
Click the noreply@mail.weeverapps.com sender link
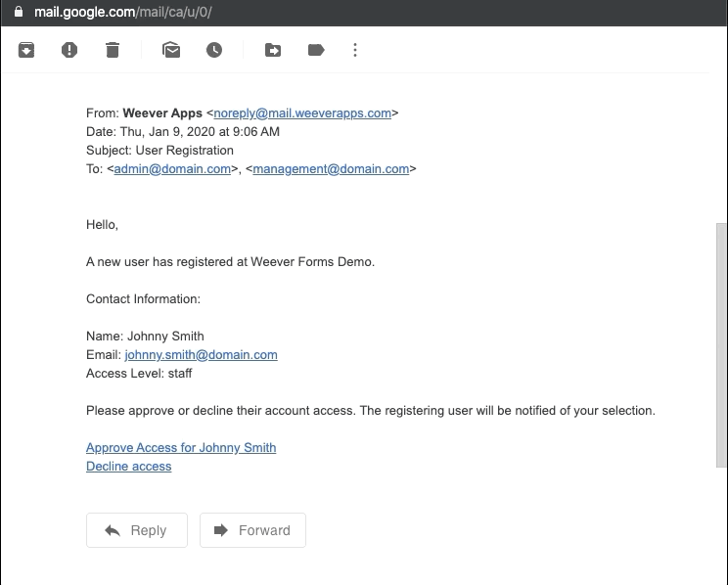tap(302, 112)
